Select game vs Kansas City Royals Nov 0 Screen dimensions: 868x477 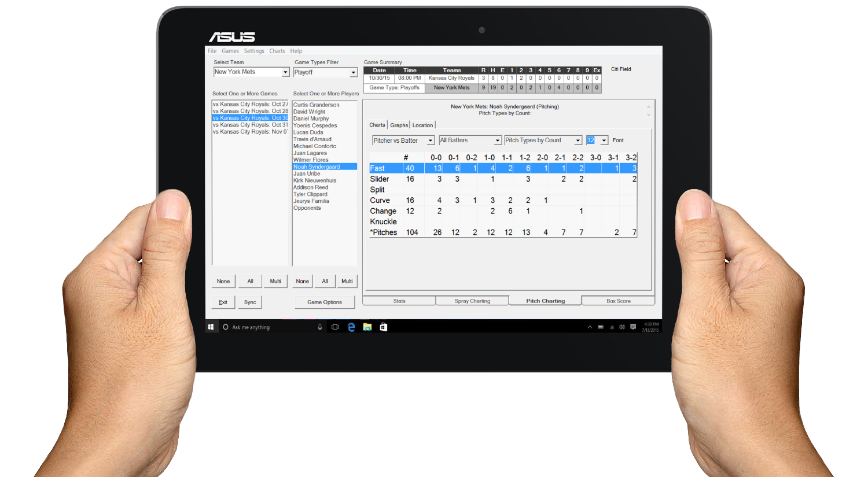[251, 132]
